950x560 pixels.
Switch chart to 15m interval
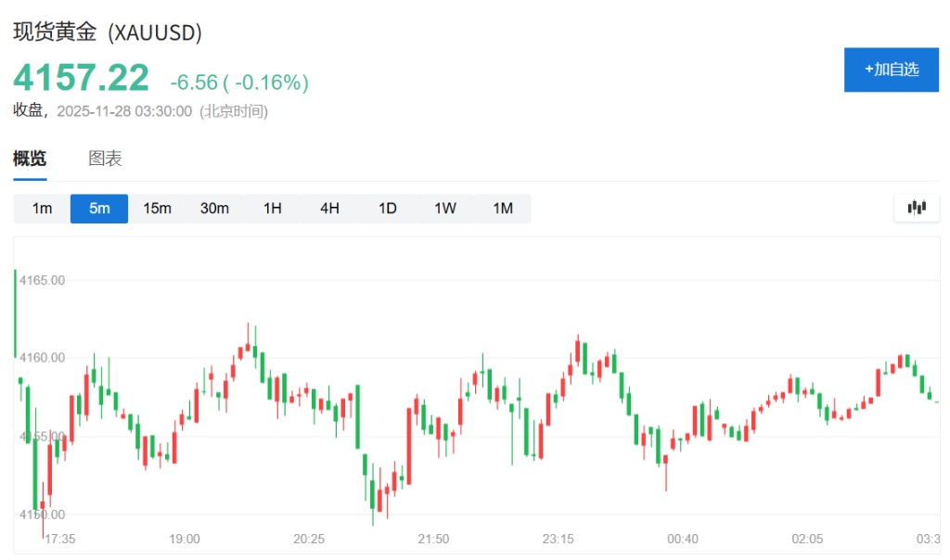point(157,209)
